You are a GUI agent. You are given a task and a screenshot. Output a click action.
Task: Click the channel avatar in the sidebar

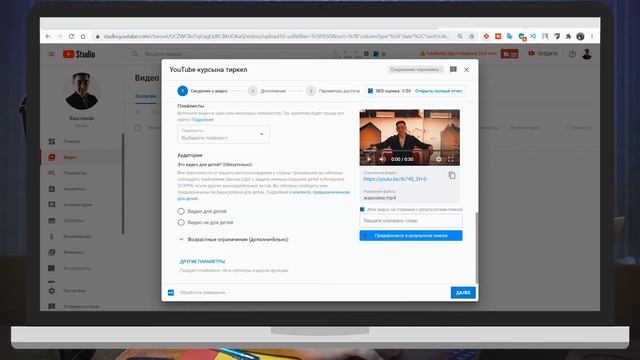(x=82, y=91)
